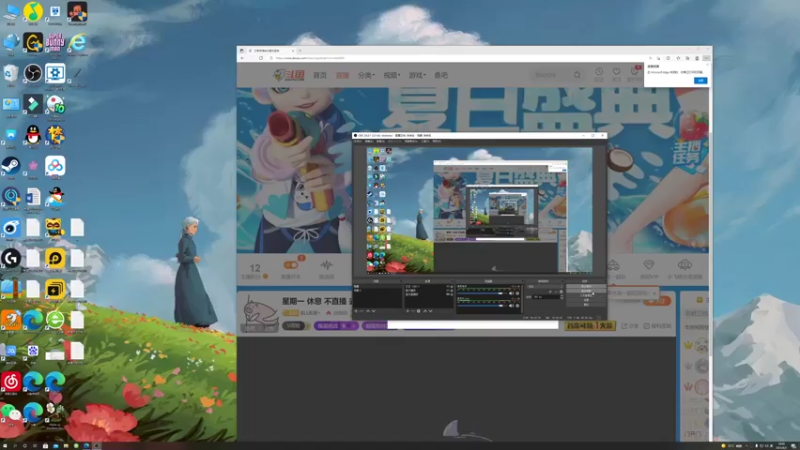This screenshot has height=450, width=800.
Task: Click OBS transition duration stepper arrows
Action: coord(562,297)
